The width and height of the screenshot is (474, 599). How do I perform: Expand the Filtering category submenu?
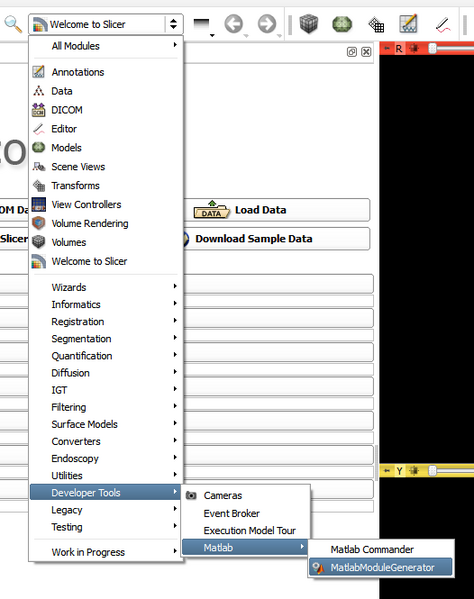106,407
